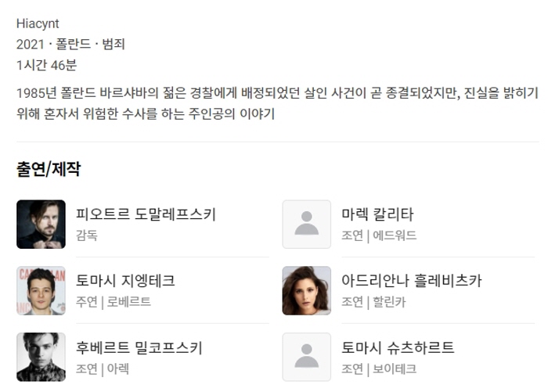
Task: Open the 피오트르 도말레프스키 name link
Action: (x=146, y=214)
